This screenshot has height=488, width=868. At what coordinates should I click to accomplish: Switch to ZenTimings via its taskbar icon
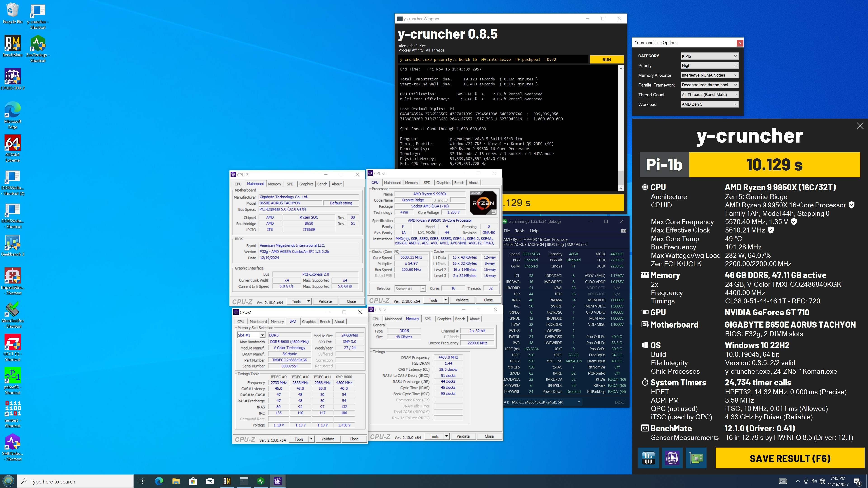pyautogui.click(x=261, y=481)
